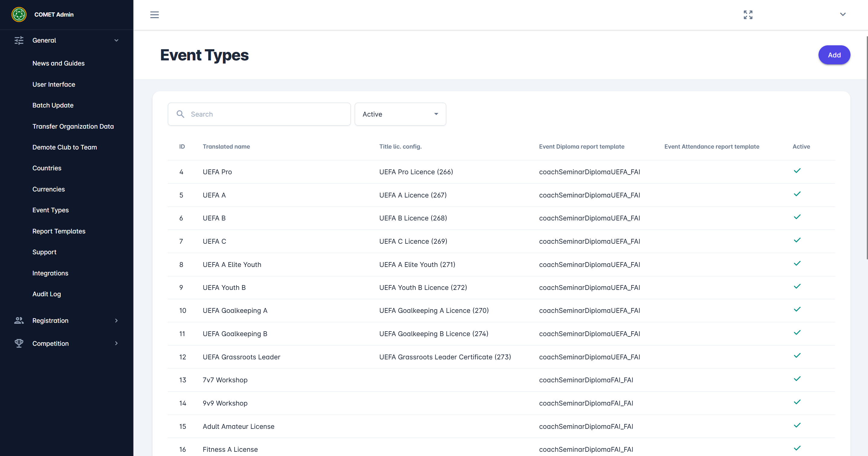Go to Audit Log menu item
Viewport: 868px width, 456px height.
[x=46, y=294]
